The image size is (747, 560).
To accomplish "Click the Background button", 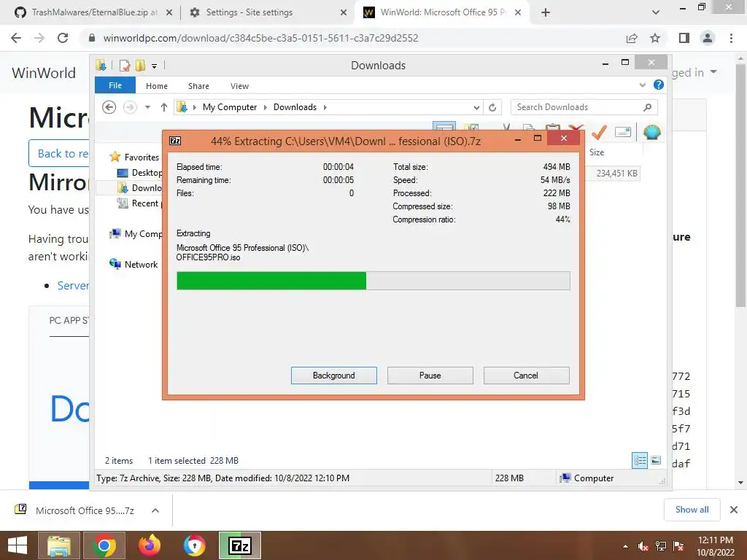I will [x=334, y=376].
